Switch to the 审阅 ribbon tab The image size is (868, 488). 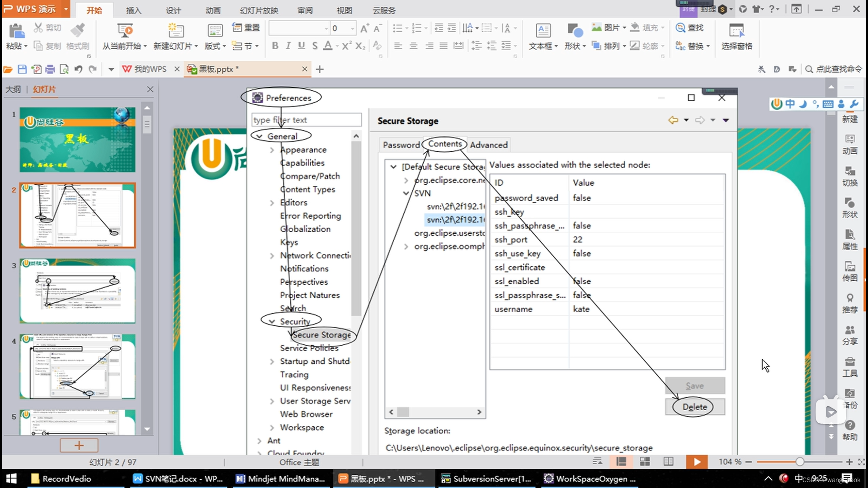(x=305, y=10)
